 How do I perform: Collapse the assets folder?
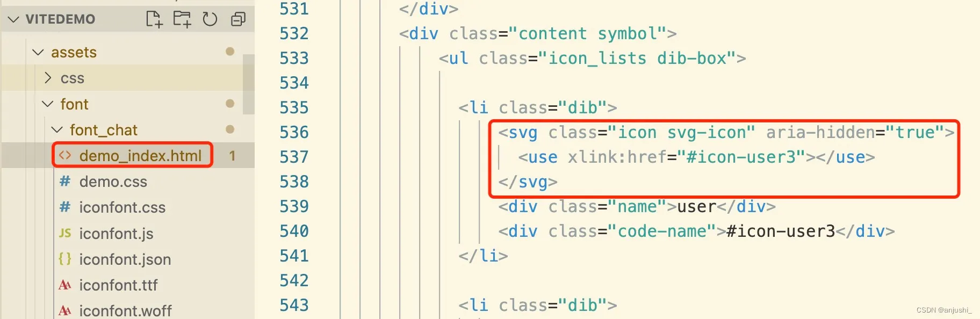38,52
